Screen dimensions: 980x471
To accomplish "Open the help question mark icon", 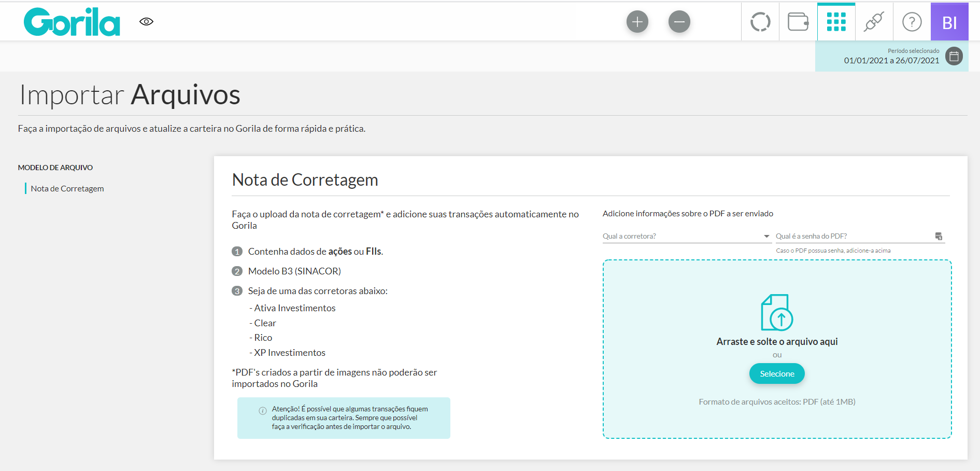I will pyautogui.click(x=912, y=22).
